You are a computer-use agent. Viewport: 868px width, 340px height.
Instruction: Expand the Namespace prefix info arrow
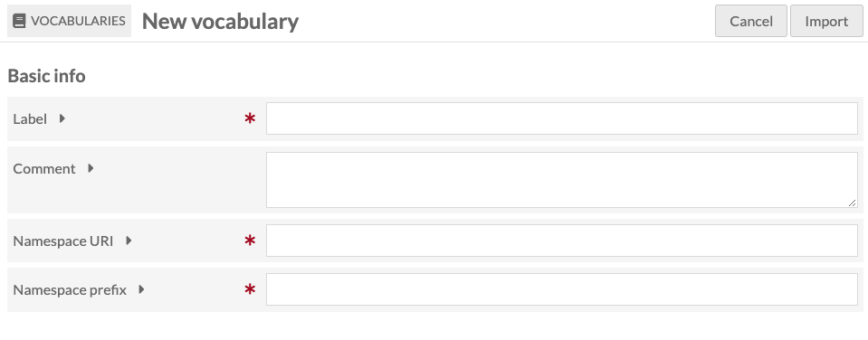click(x=141, y=289)
